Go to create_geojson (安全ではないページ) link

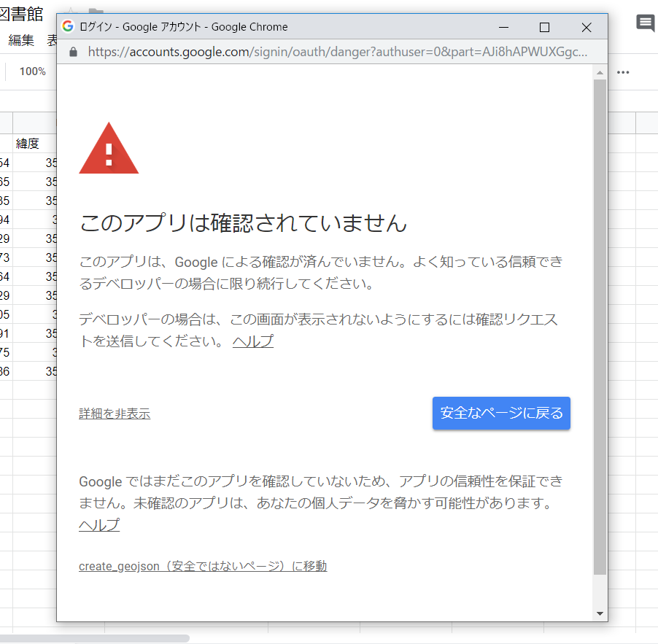pos(203,566)
